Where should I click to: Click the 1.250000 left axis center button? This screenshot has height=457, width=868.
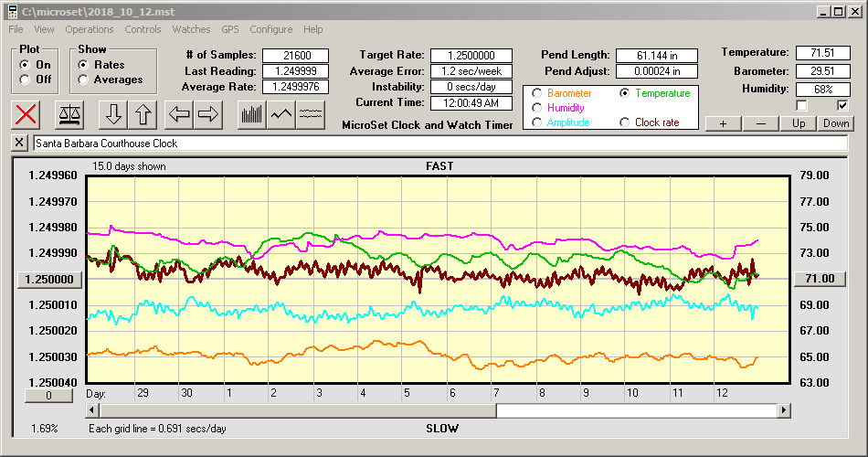click(x=50, y=279)
